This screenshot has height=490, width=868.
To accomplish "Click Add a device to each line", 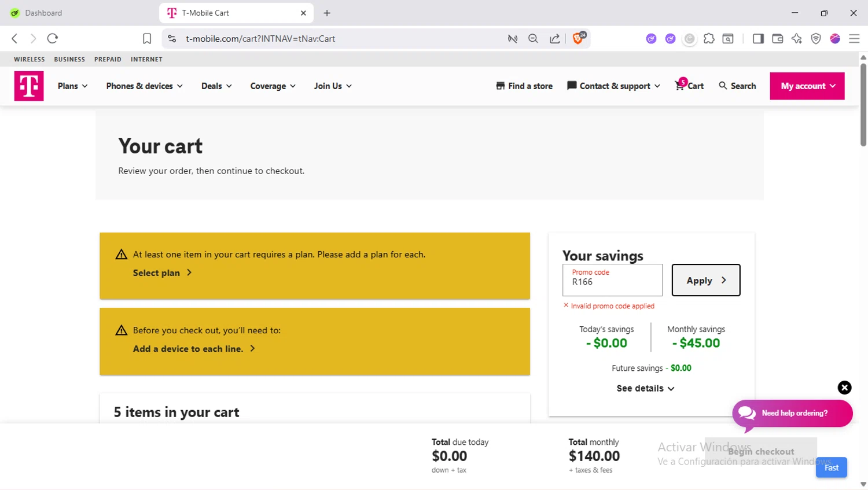I will tap(194, 348).
